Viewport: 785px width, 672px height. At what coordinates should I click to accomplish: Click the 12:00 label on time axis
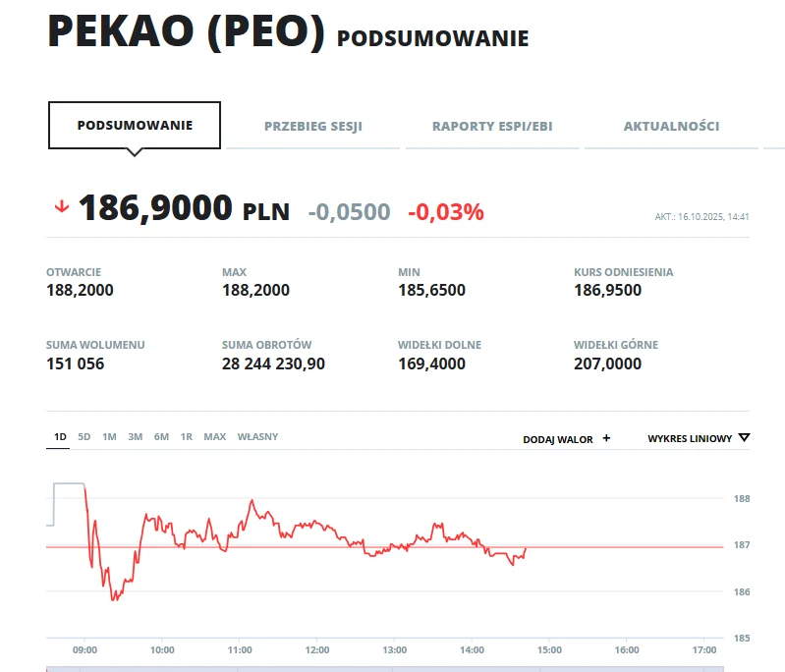pos(317,649)
